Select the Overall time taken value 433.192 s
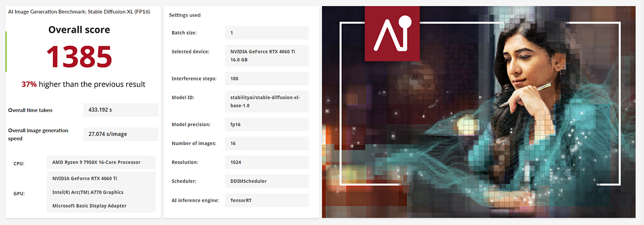Image resolution: width=644 pixels, height=225 pixels. coord(120,110)
